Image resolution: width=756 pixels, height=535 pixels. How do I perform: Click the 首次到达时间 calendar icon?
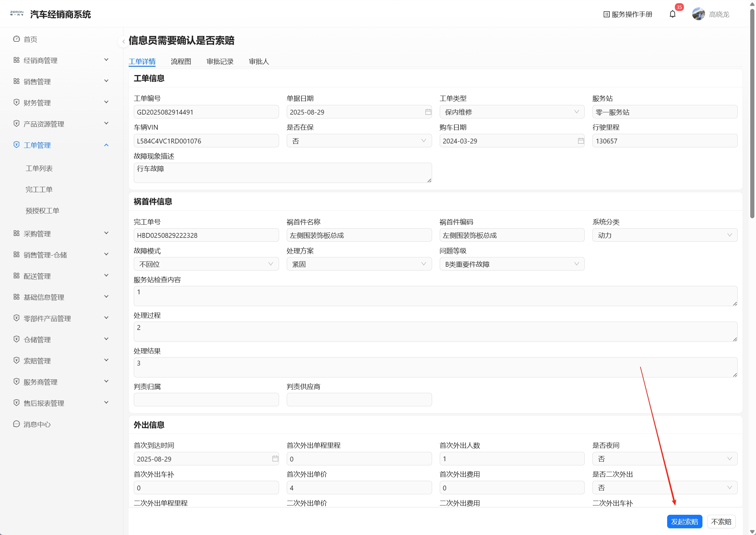pos(275,459)
